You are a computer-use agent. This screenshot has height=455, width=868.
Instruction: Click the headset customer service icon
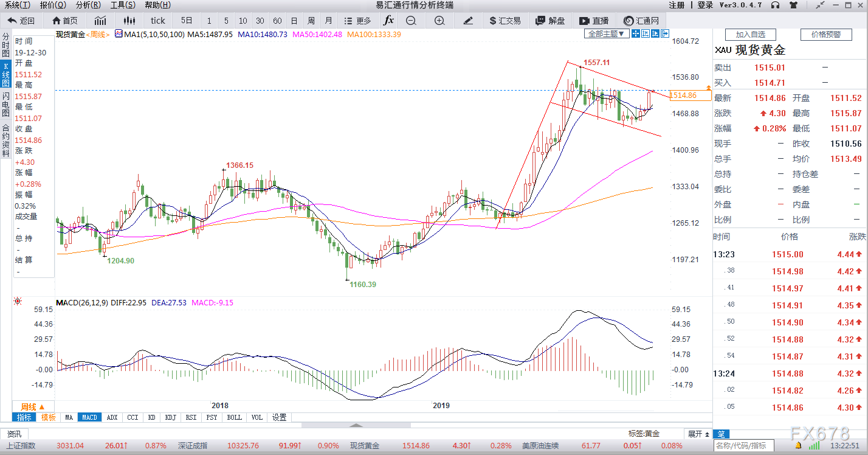[774, 5]
